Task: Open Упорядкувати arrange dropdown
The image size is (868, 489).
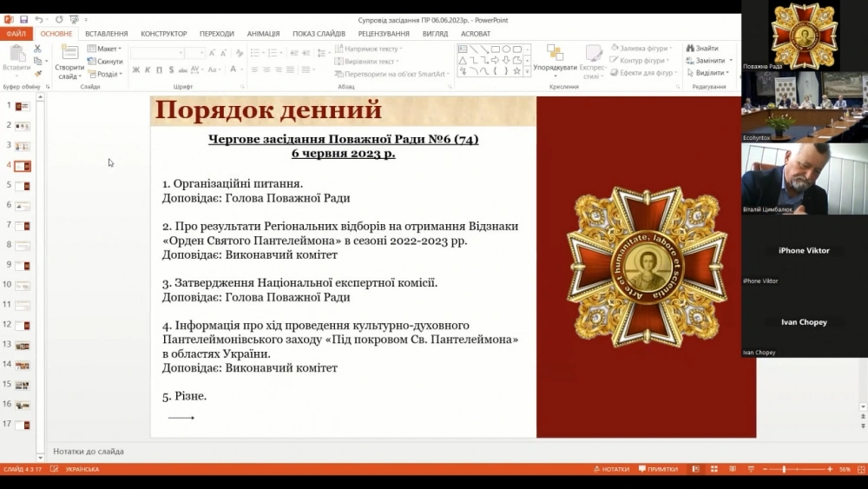Action: pos(555,61)
